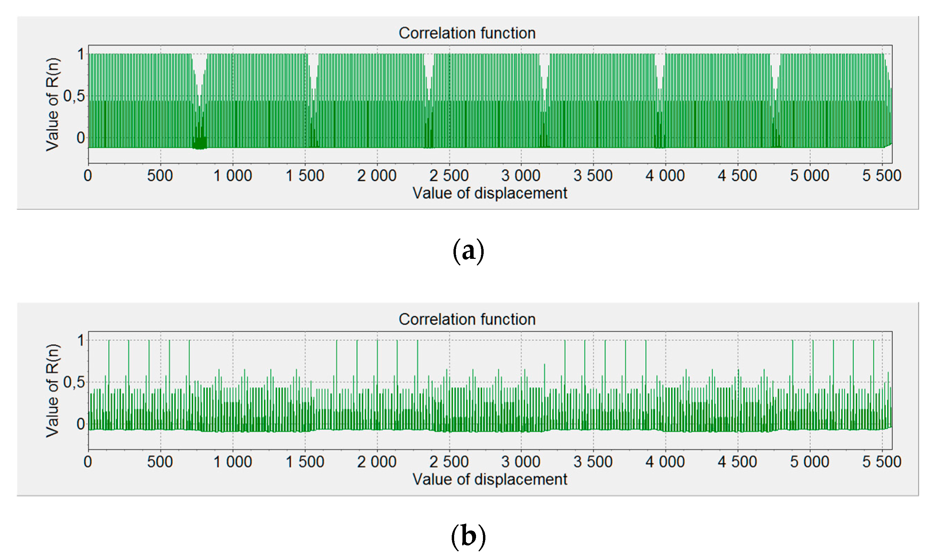Click the 'Correlation function' title of chart (a)

[467, 33]
